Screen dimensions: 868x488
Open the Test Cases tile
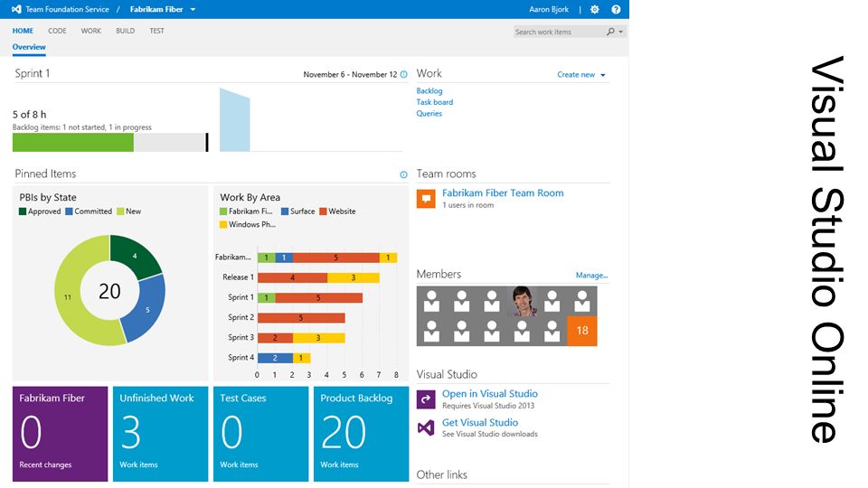pyautogui.click(x=260, y=434)
